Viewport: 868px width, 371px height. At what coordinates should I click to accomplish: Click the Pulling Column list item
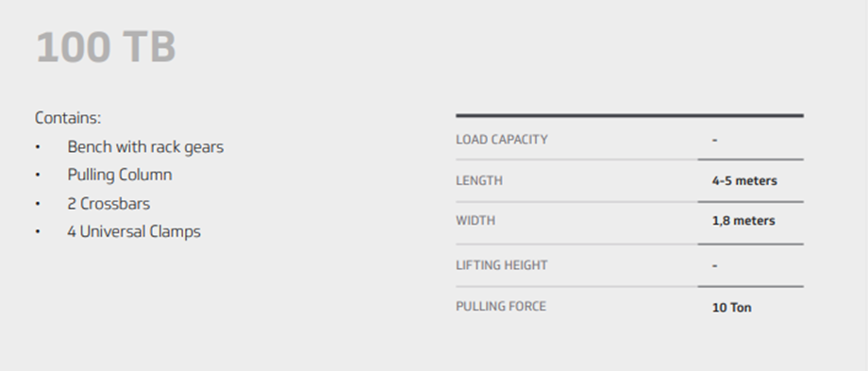(120, 175)
